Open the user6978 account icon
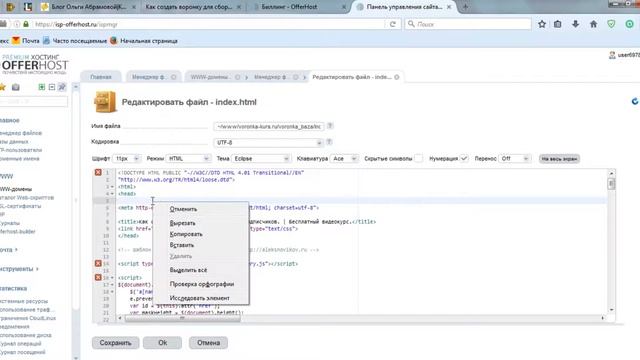This screenshot has width=640, height=360. (612, 55)
